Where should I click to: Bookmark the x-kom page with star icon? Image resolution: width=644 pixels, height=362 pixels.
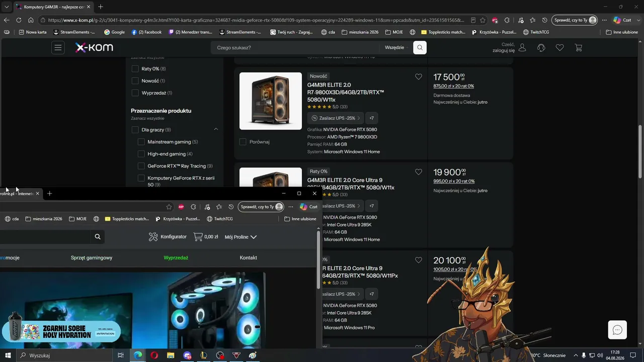click(x=483, y=20)
